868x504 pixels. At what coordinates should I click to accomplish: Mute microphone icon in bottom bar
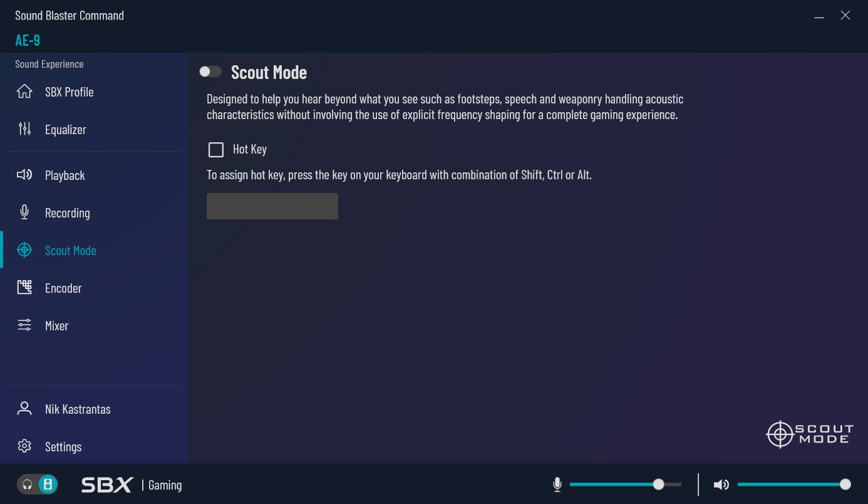point(557,485)
